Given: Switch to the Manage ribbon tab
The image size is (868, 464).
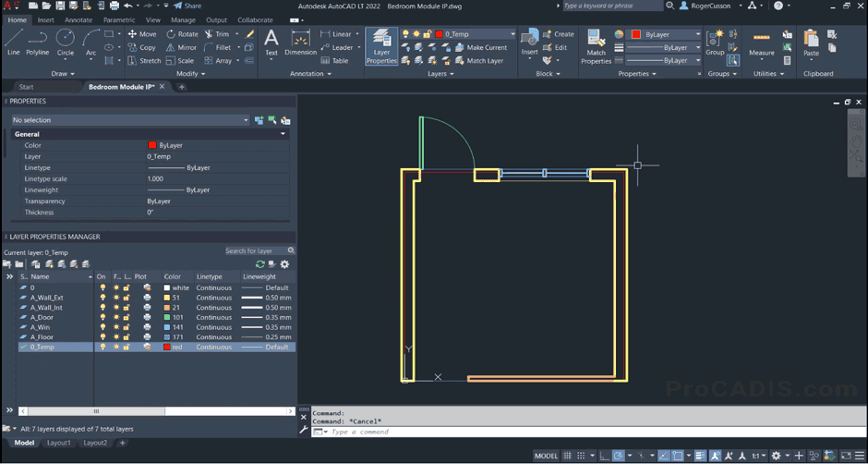Looking at the screenshot, I should 183,20.
